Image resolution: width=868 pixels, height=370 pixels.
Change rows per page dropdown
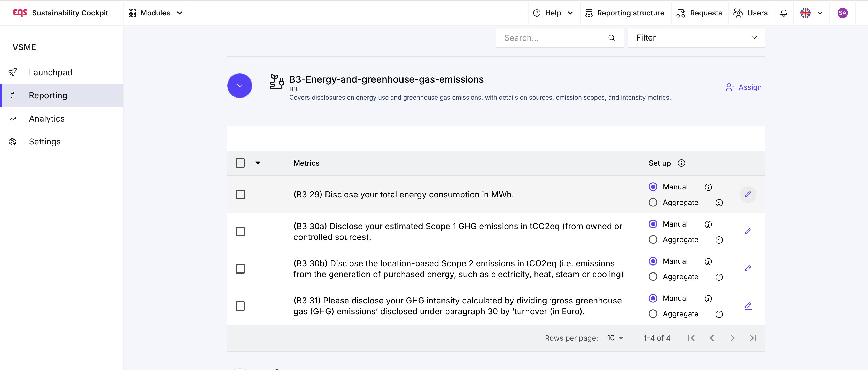pyautogui.click(x=615, y=338)
